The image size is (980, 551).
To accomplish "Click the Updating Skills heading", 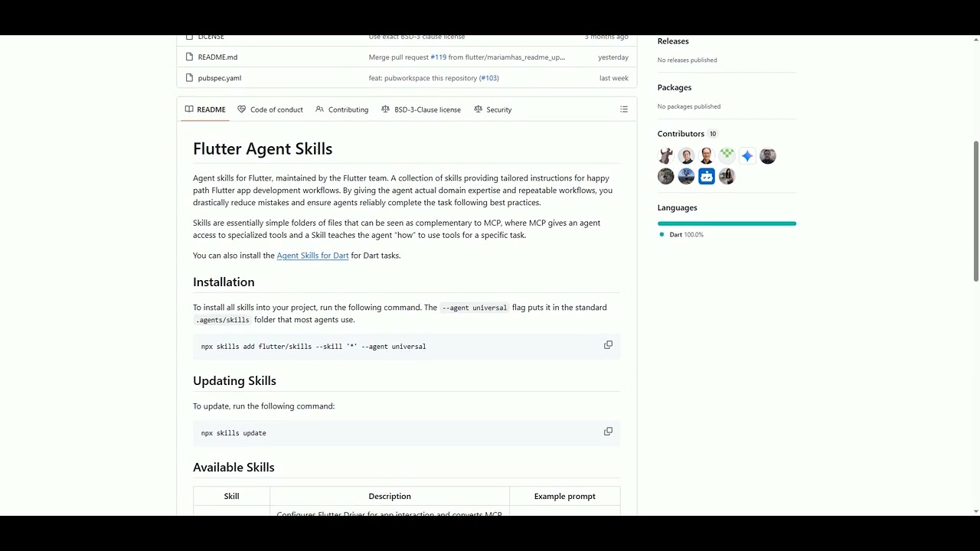I will [234, 381].
